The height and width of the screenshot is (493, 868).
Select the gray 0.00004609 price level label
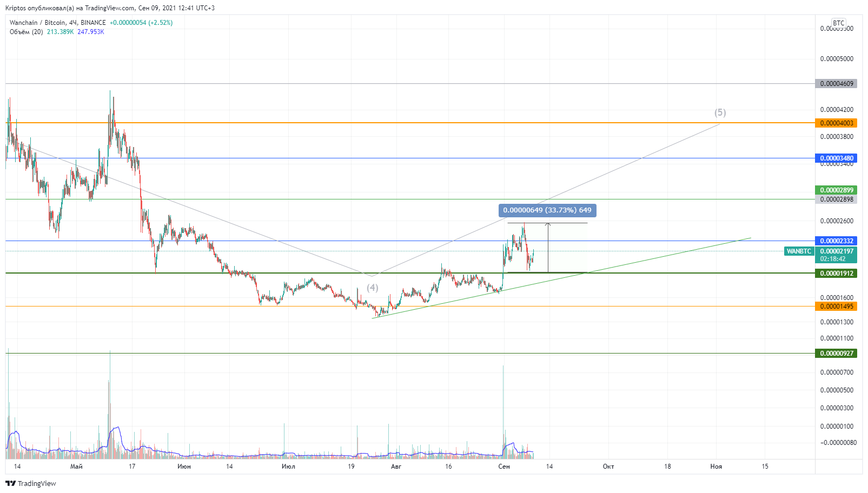pyautogui.click(x=836, y=84)
